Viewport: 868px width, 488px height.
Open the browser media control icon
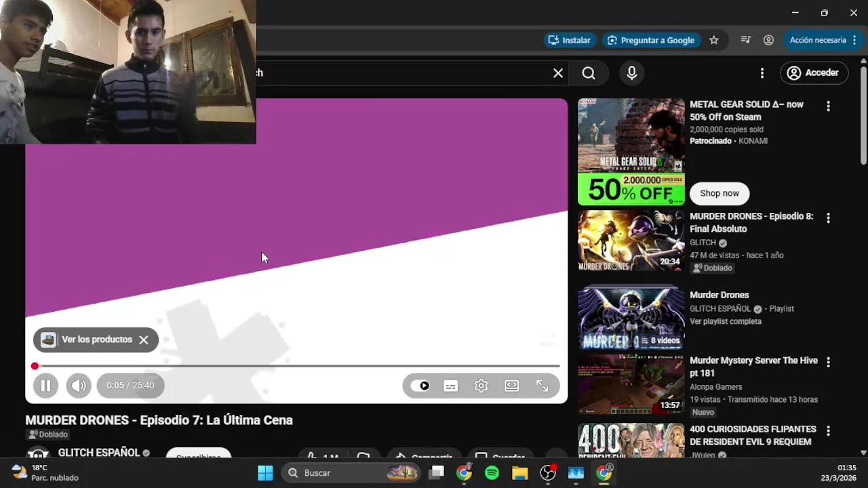(x=746, y=40)
